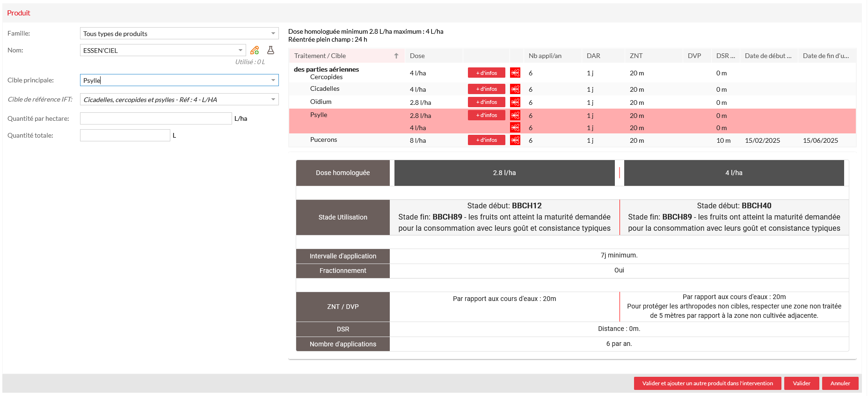The width and height of the screenshot is (868, 396).
Task: Click the red insect icon in Cercopides row
Action: coord(515,73)
